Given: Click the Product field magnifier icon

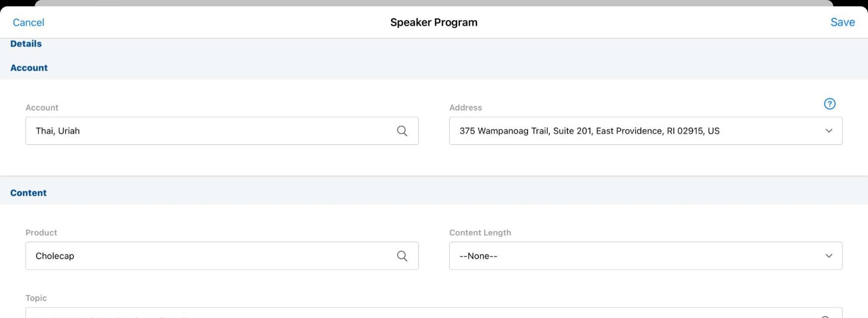Looking at the screenshot, I should pyautogui.click(x=402, y=256).
